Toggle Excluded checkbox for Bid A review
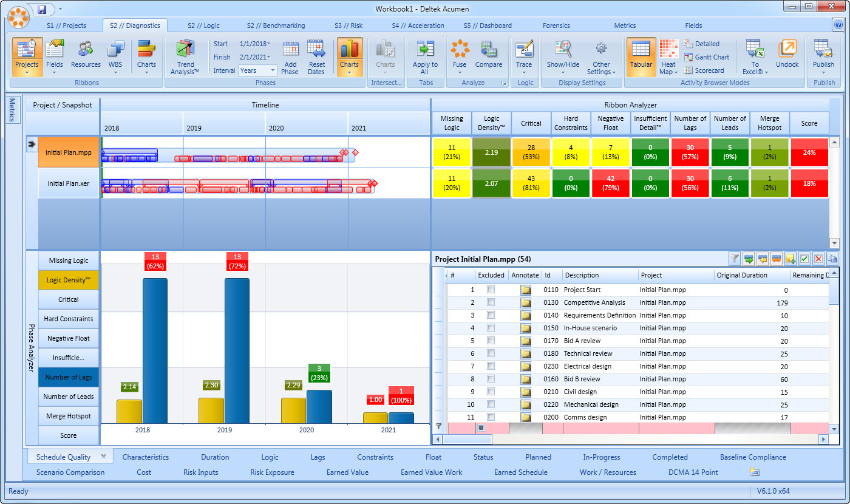Screen dimensions: 850x504 click(491, 341)
